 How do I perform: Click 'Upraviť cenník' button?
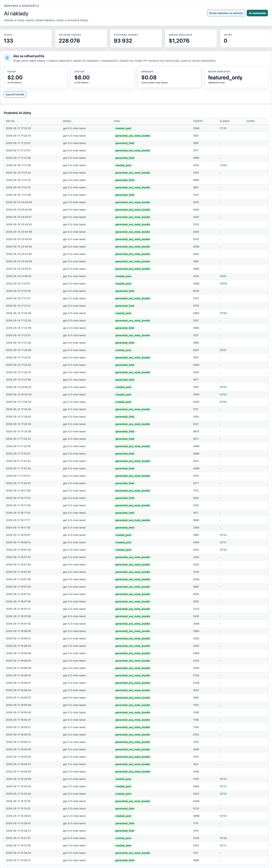tap(15, 94)
